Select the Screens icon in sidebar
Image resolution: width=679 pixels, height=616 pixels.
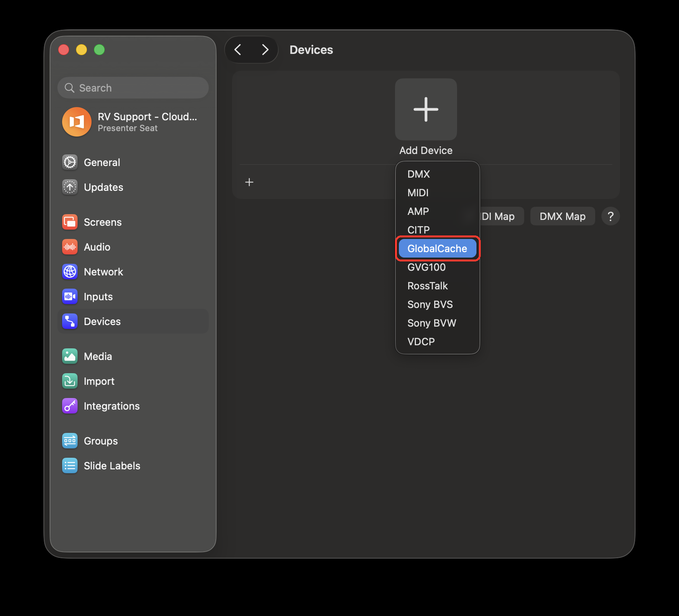pos(70,222)
